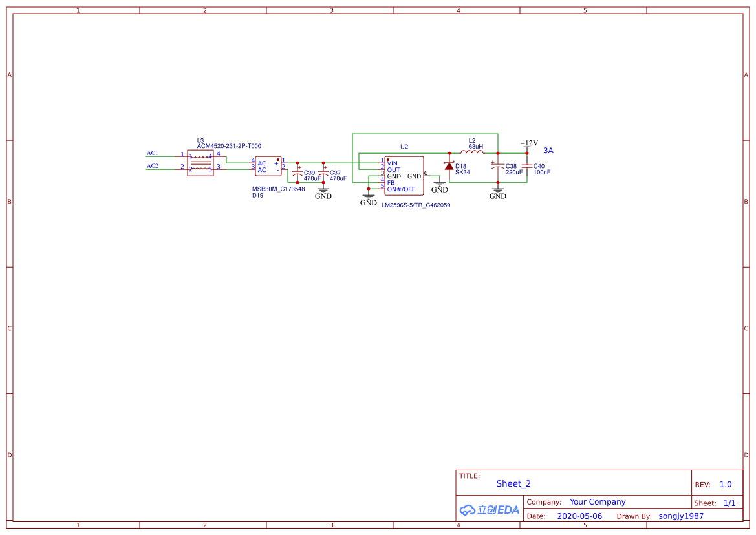Image resolution: width=756 pixels, height=535 pixels.
Task: Click the 3A annotation text
Action: coord(548,151)
